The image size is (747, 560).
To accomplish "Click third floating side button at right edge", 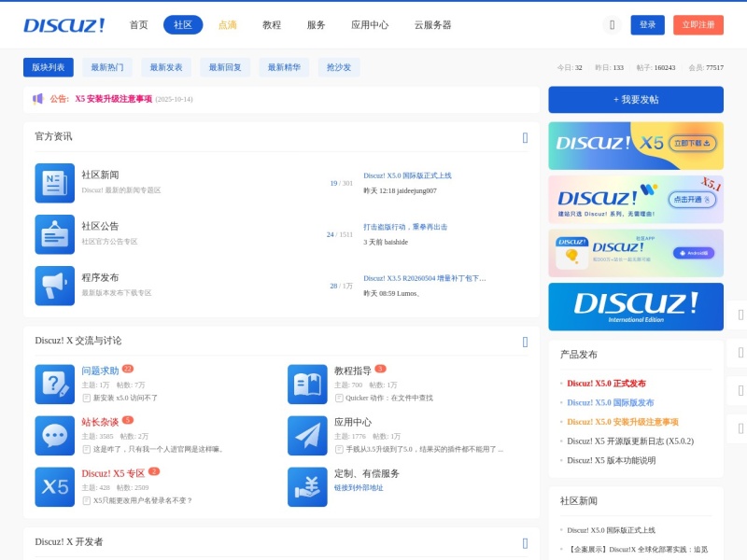I will tap(740, 391).
